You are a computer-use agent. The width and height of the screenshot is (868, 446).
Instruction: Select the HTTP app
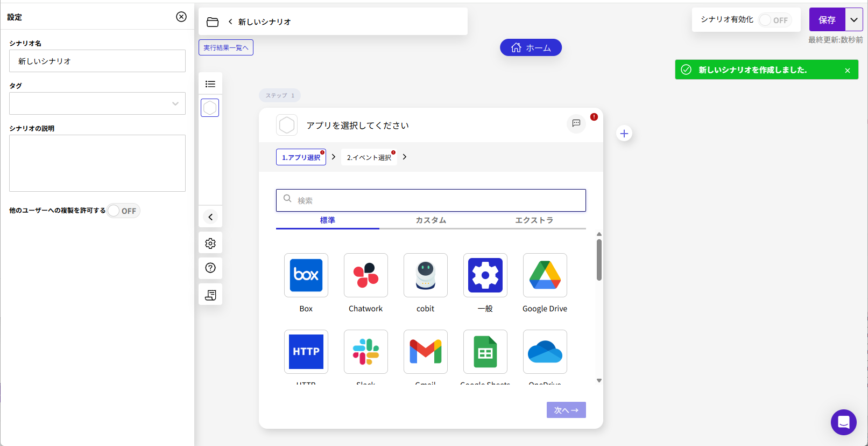[x=306, y=352]
